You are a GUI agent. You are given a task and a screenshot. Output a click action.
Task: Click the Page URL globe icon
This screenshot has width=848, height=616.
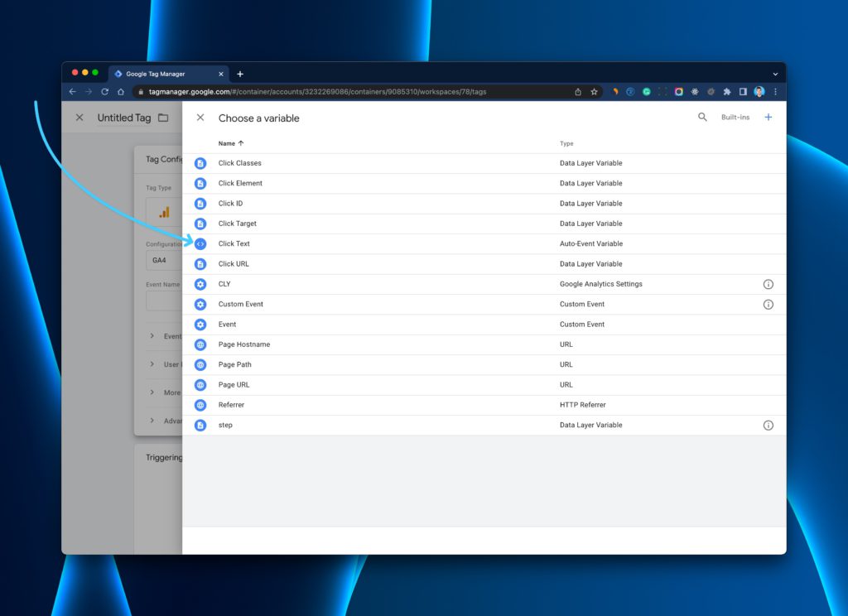tap(200, 385)
